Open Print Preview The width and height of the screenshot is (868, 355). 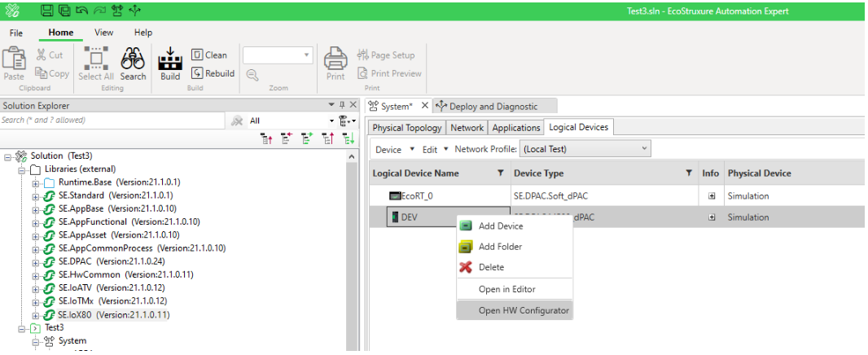click(x=389, y=73)
